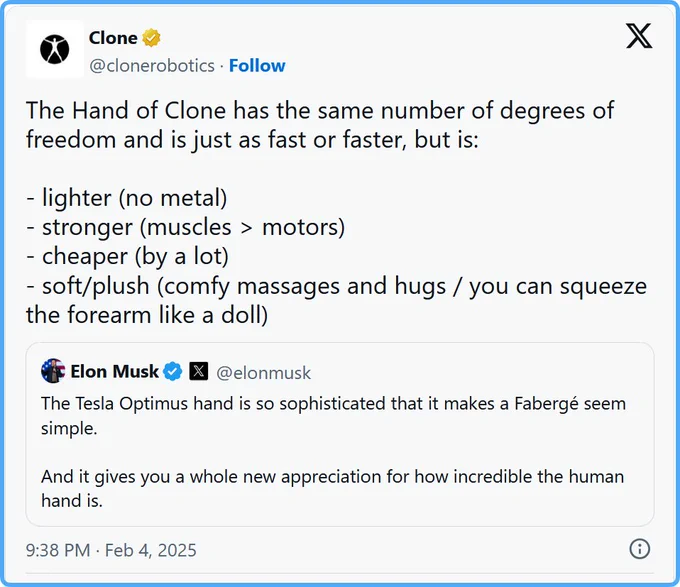
Task: Click the 'Hand of Clone' opening sentence
Action: [x=320, y=125]
